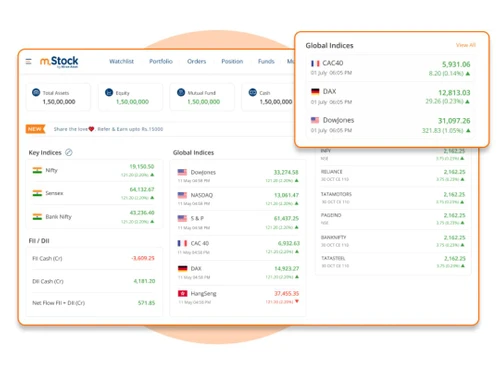This screenshot has width=500, height=375.
Task: Click green up arrow on RELIANCE row
Action: coord(462,179)
